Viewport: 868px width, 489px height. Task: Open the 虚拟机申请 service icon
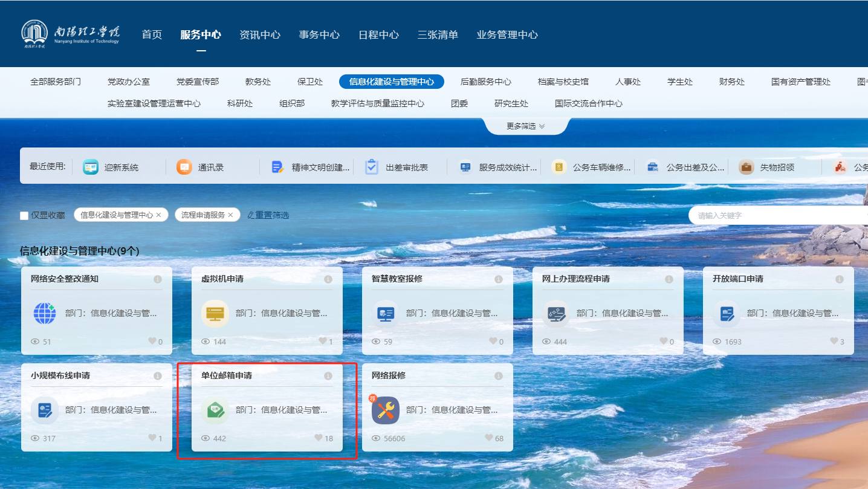pyautogui.click(x=215, y=314)
